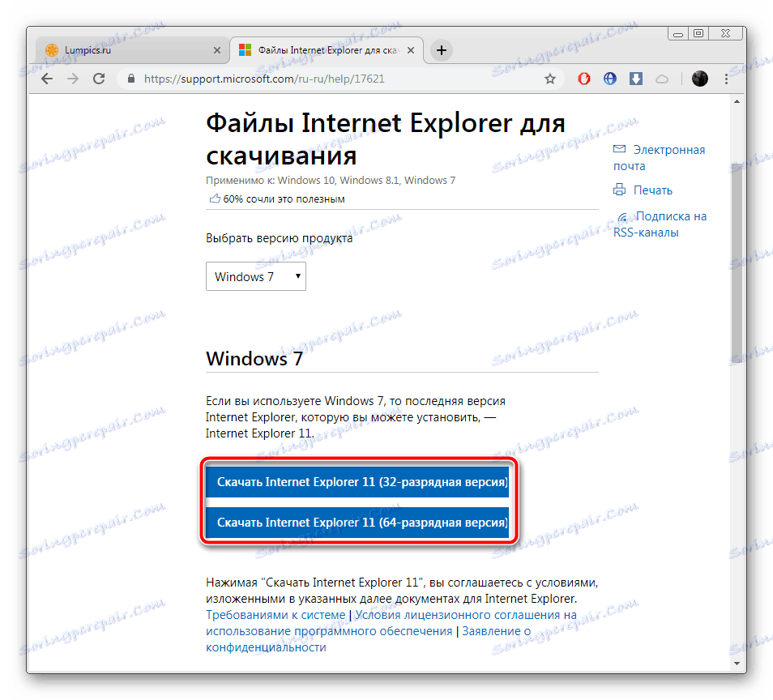This screenshot has width=773, height=700.
Task: Click the 'Windows 7' section heading
Action: pyautogui.click(x=254, y=358)
